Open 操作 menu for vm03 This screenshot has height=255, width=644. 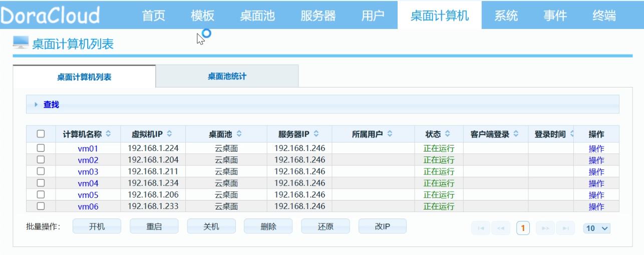click(x=596, y=172)
